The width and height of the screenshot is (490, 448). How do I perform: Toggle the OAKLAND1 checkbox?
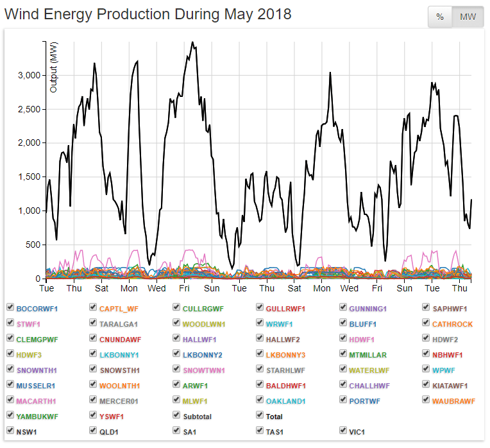[260, 401]
